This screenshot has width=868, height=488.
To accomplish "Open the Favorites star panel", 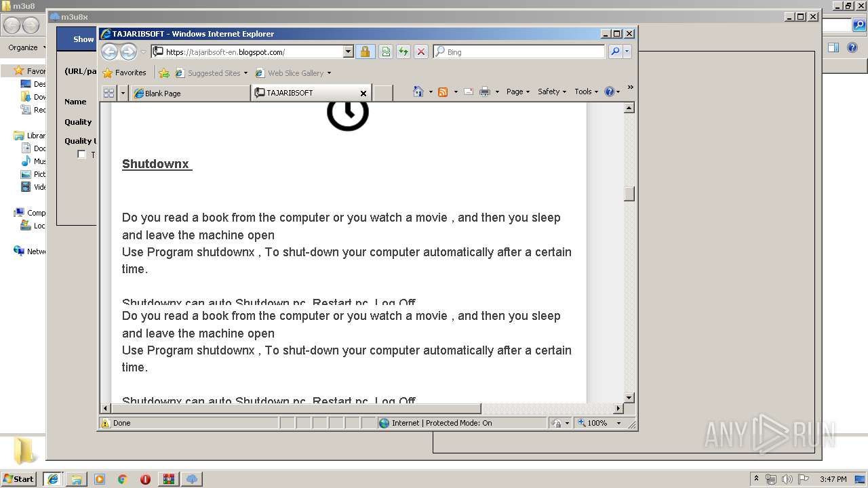I will click(124, 73).
